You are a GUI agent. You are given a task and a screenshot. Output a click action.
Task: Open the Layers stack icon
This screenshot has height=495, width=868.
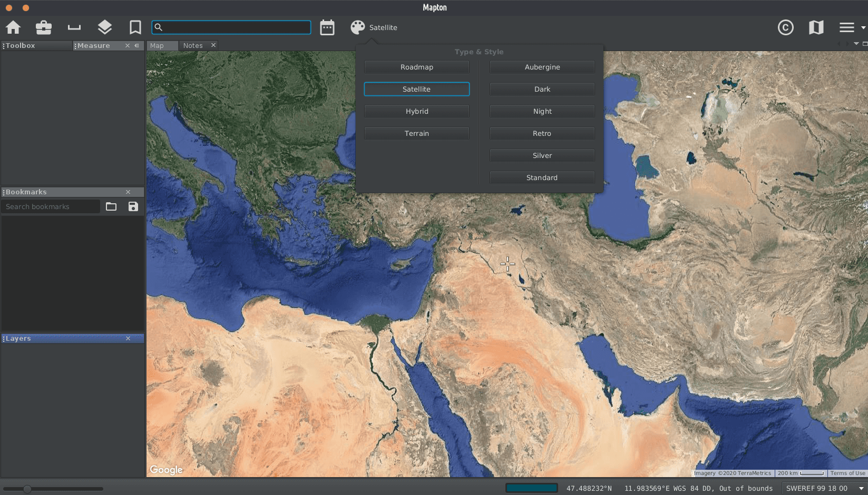(x=105, y=27)
